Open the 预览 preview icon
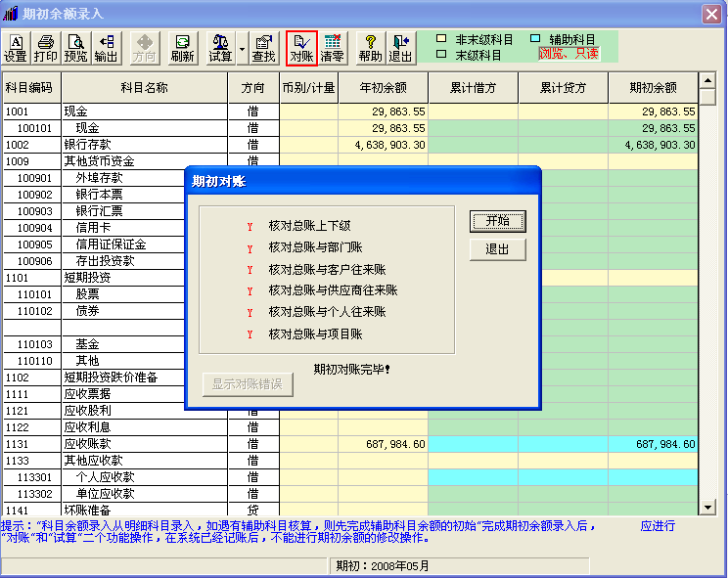 click(75, 48)
